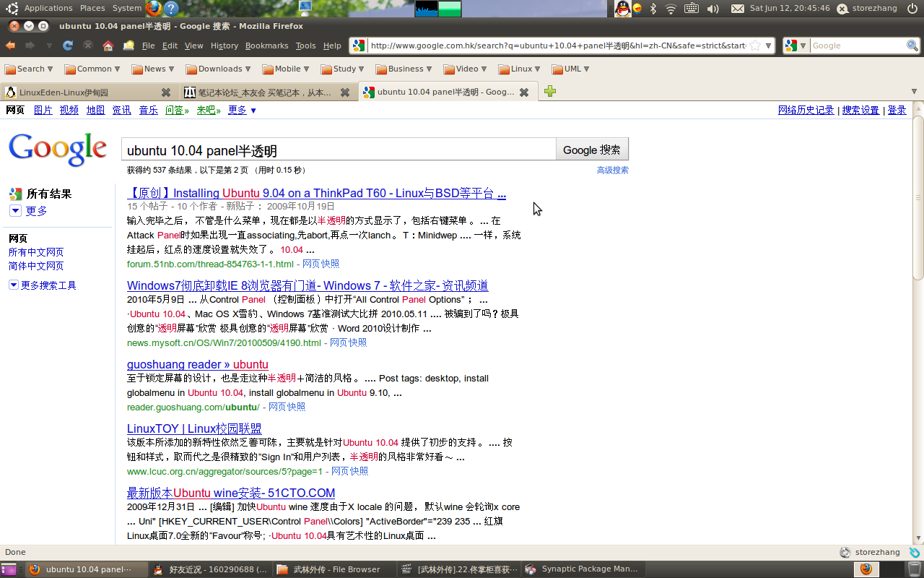Screen dimensions: 924x578
Task: Click the Google 搜索 button
Action: (x=592, y=150)
